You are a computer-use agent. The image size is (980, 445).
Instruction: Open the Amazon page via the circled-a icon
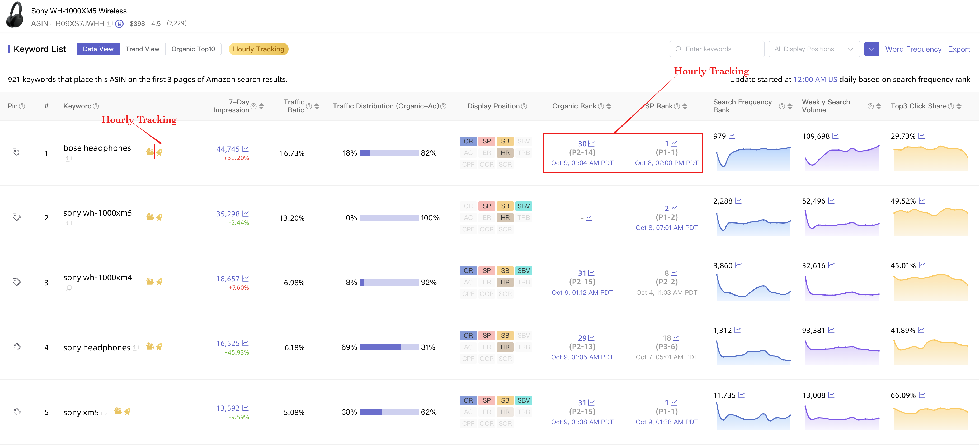[x=119, y=23]
